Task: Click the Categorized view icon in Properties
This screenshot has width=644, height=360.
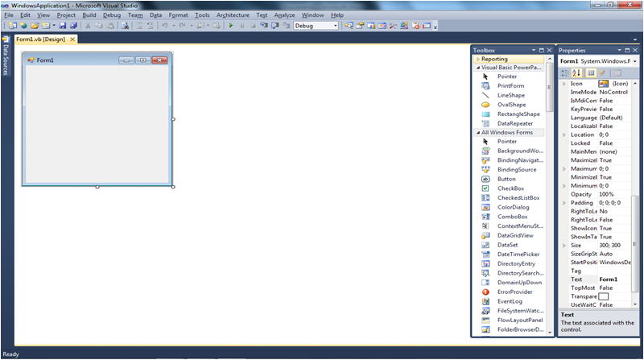Action: coord(565,72)
